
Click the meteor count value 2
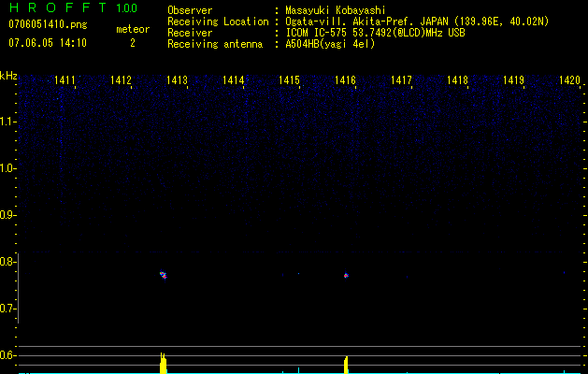133,43
